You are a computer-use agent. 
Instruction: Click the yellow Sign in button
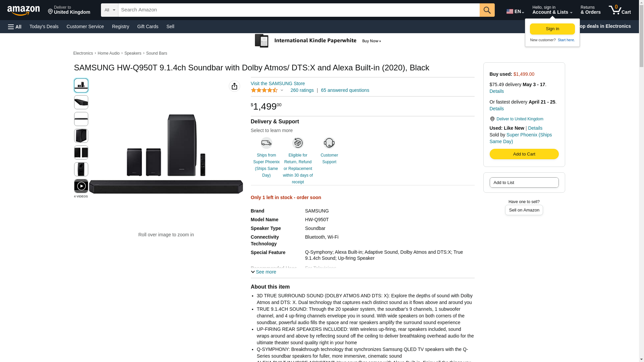coord(552,29)
